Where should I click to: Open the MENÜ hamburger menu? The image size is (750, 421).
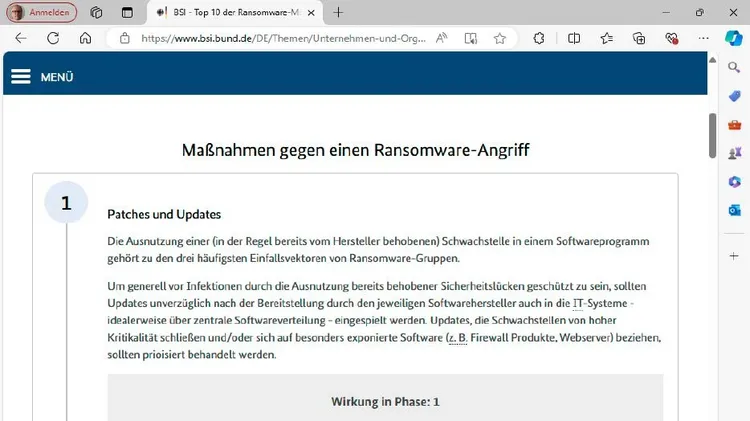42,77
